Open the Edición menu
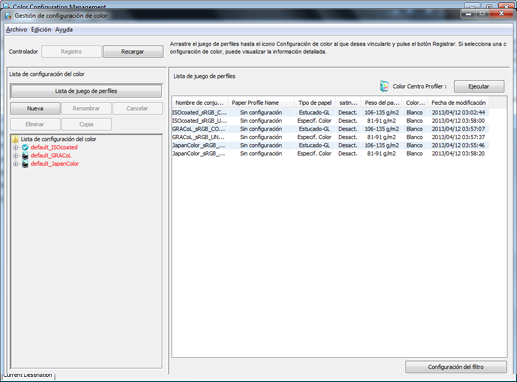The image size is (517, 382). pos(41,30)
